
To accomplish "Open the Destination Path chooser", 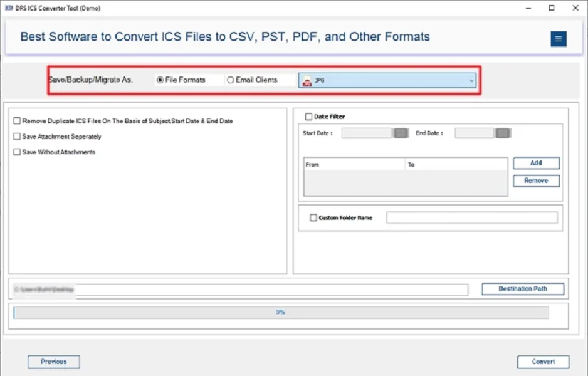I will [x=523, y=289].
